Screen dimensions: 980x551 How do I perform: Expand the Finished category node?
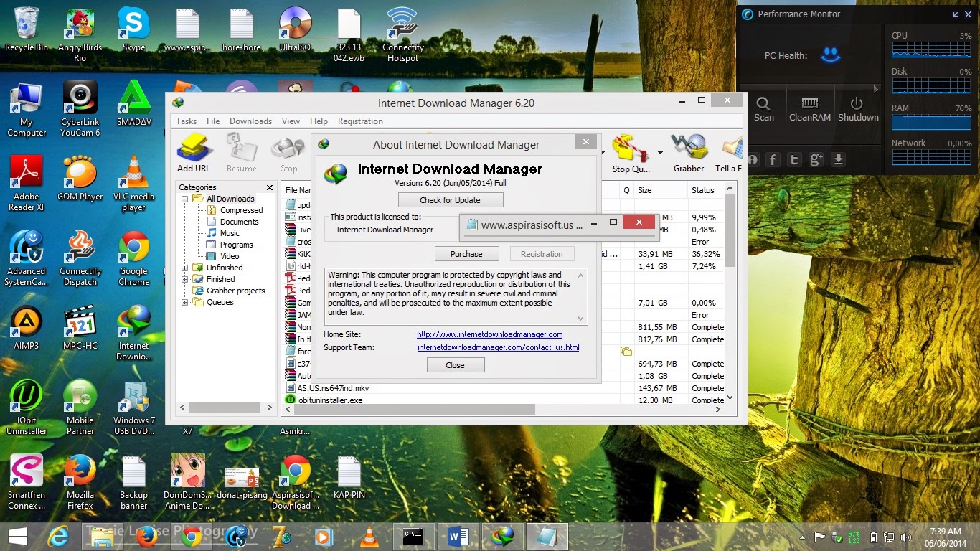[x=185, y=279]
